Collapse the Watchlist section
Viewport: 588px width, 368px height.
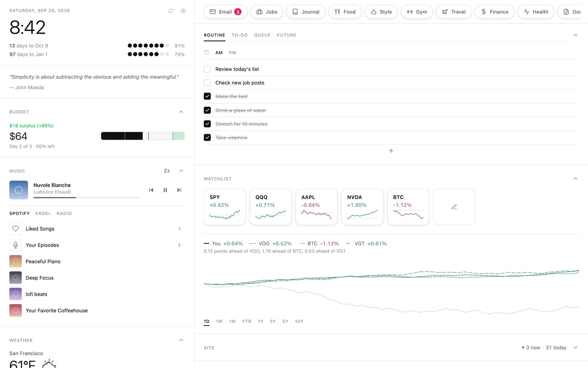(575, 179)
